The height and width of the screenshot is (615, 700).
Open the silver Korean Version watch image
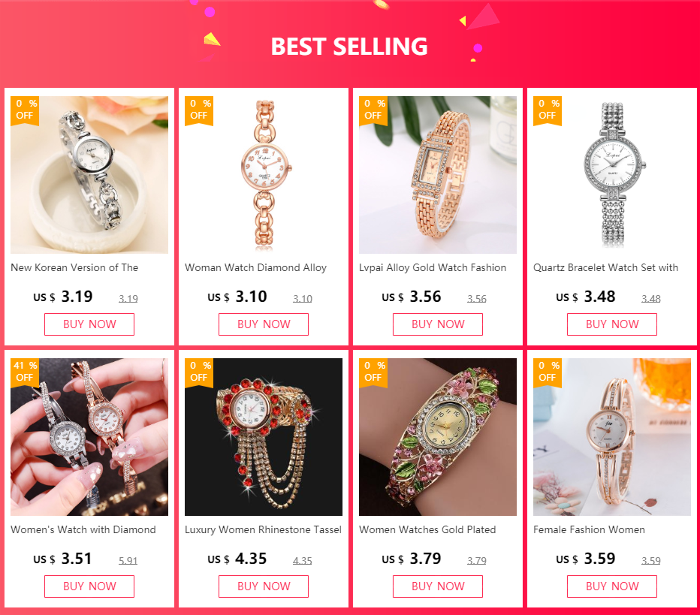89,175
